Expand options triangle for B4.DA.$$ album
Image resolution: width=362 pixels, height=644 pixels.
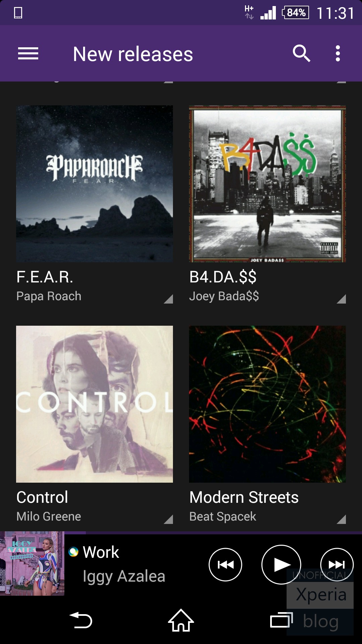coord(341,299)
